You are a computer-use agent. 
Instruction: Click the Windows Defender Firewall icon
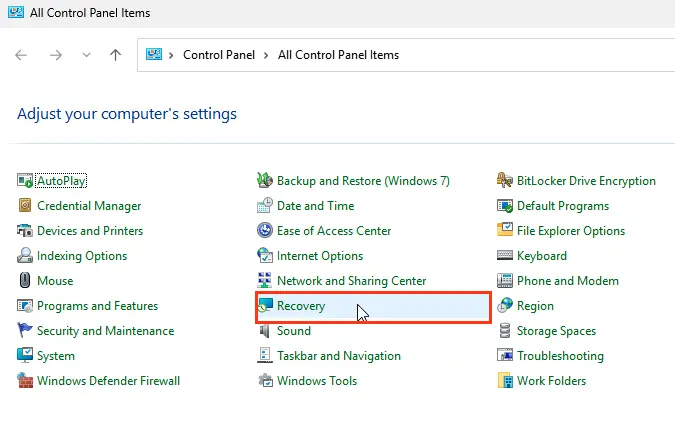[x=26, y=381]
